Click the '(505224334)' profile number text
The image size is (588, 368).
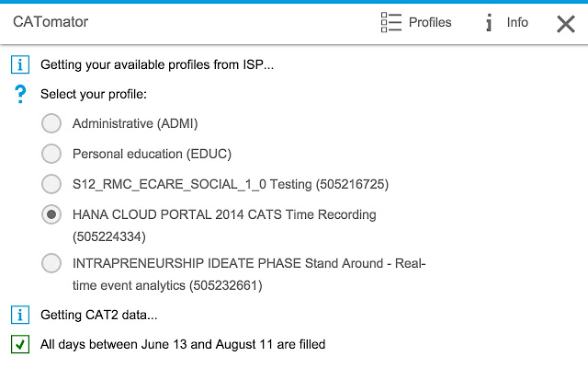pyautogui.click(x=109, y=236)
